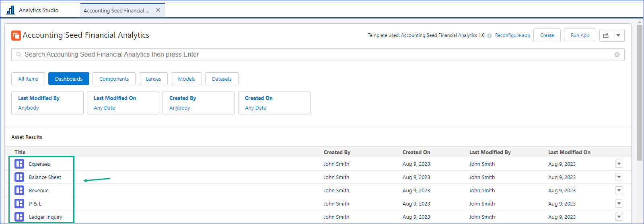Switch to the Lenses tab

154,79
